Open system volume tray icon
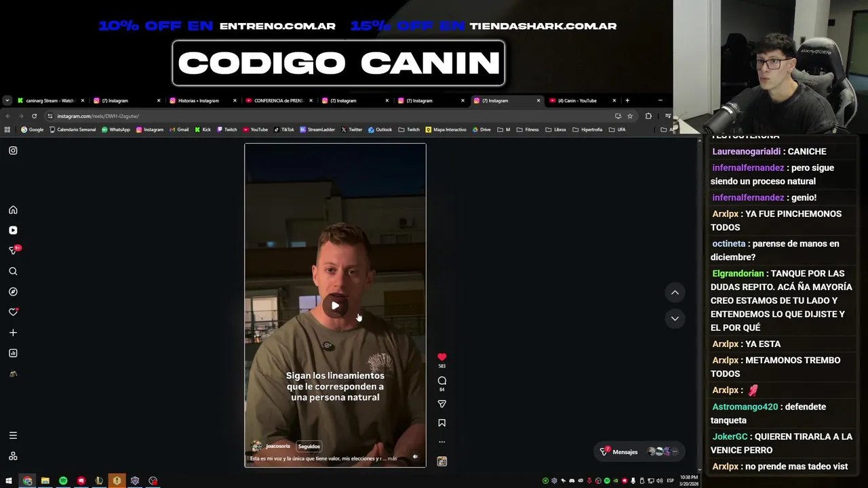The image size is (868, 488). (659, 481)
